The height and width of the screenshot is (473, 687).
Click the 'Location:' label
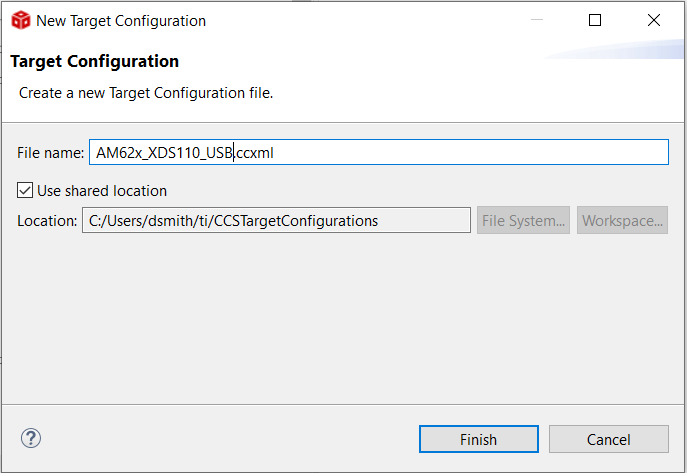(47, 221)
